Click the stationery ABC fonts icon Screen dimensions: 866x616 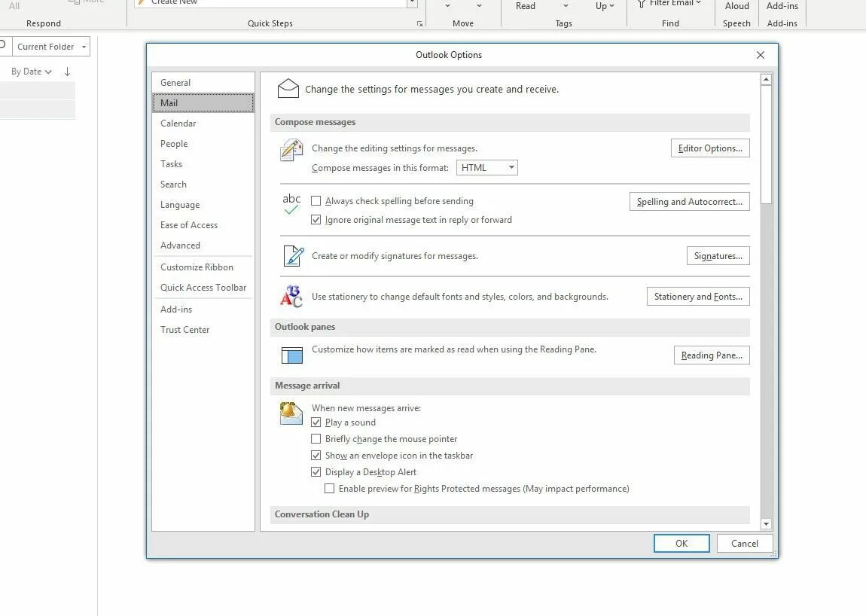pyautogui.click(x=291, y=297)
